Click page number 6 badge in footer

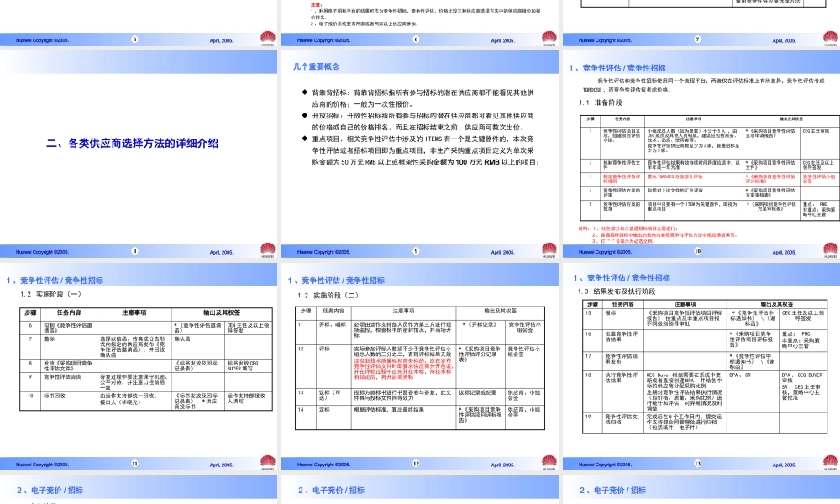coord(416,39)
